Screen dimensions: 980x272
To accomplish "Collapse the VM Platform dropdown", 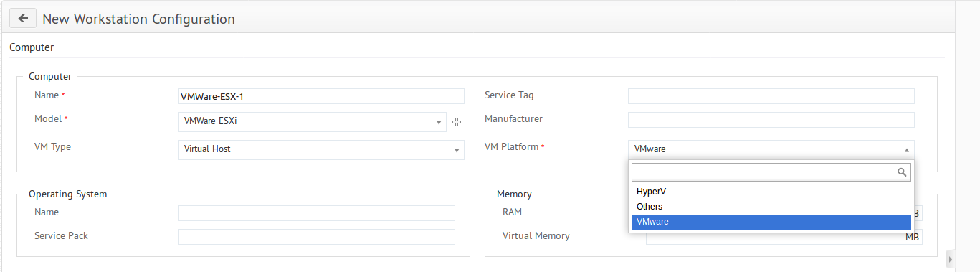I will pos(771,149).
